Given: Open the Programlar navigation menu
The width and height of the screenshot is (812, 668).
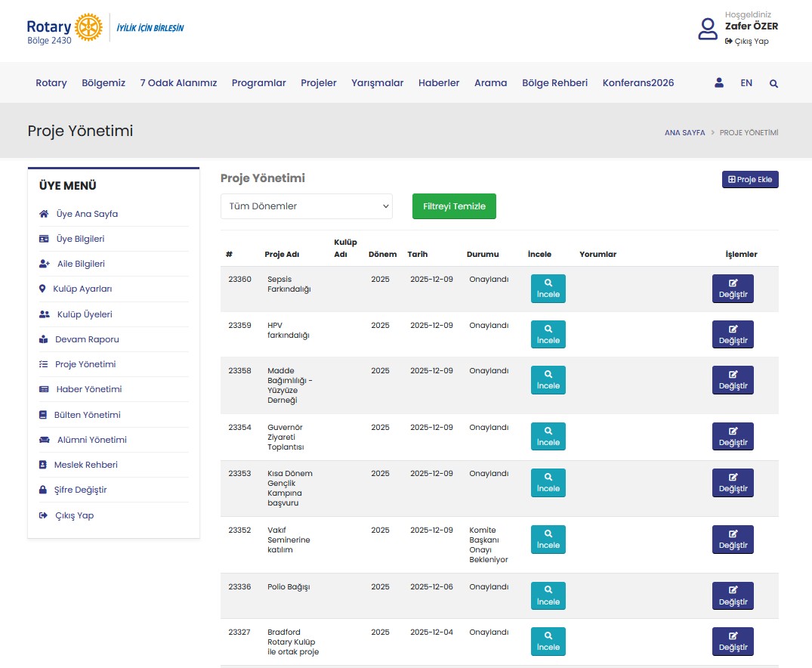Looking at the screenshot, I should coord(258,83).
